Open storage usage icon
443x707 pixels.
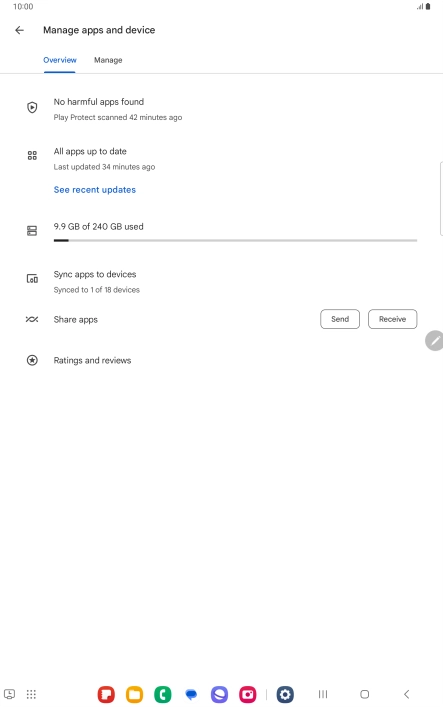(32, 231)
